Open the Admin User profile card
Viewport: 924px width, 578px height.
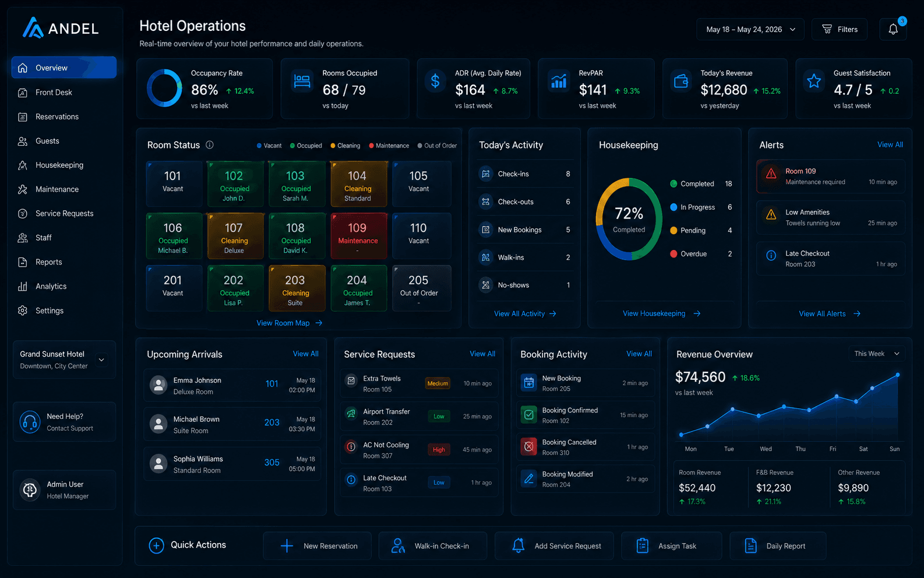point(64,490)
